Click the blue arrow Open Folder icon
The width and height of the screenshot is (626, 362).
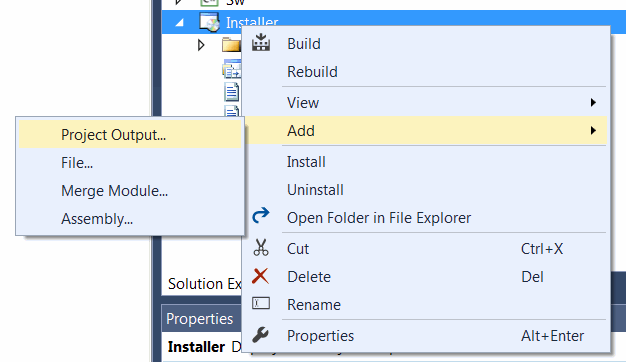(x=261, y=216)
